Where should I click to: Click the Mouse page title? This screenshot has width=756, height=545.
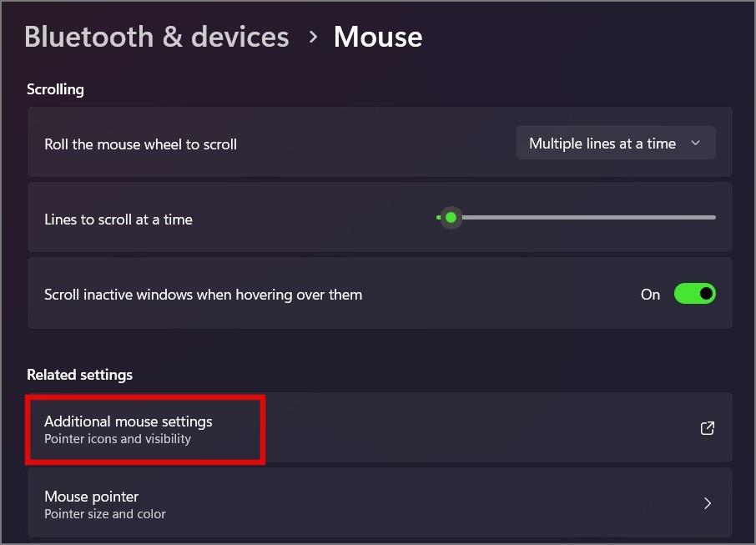378,37
